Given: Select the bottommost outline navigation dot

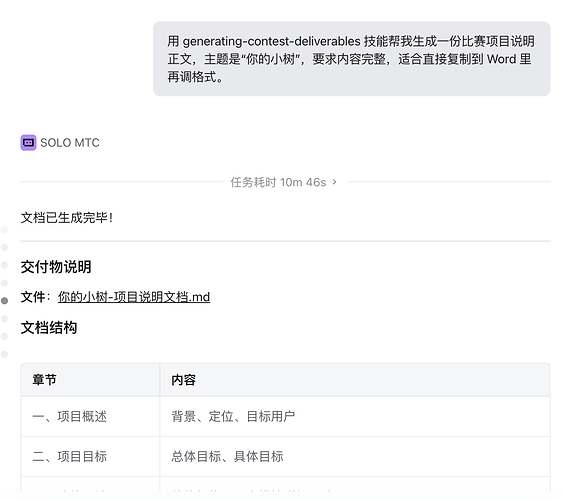Looking at the screenshot, I should [x=5, y=354].
